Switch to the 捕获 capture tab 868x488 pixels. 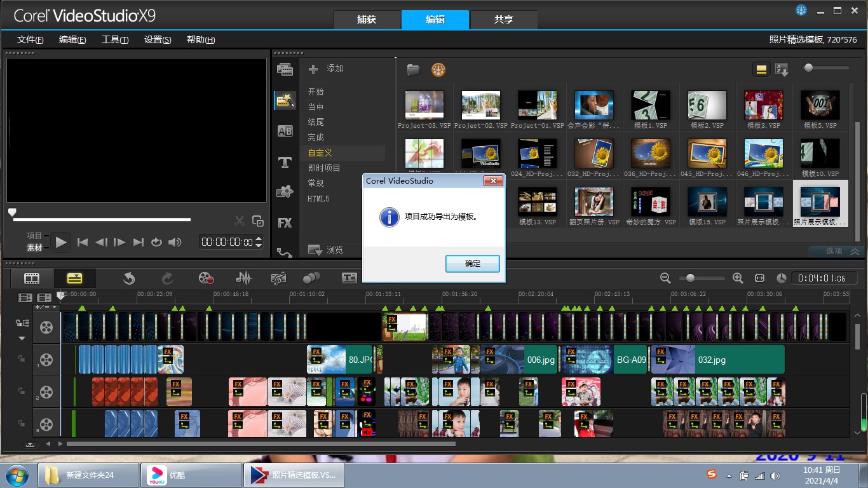[x=367, y=20]
